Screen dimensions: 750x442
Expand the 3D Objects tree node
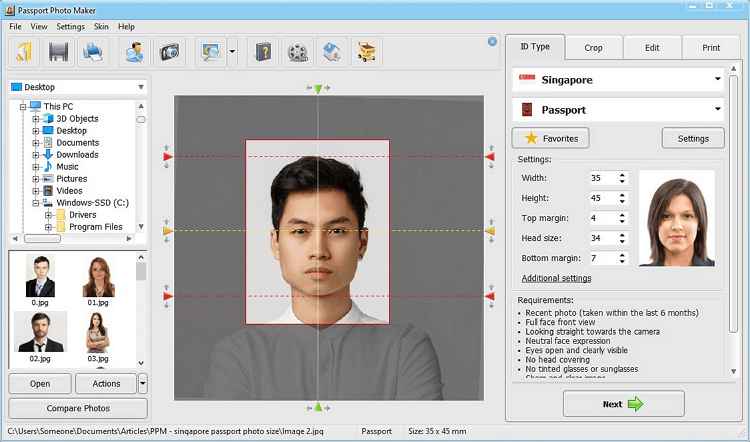pos(35,119)
